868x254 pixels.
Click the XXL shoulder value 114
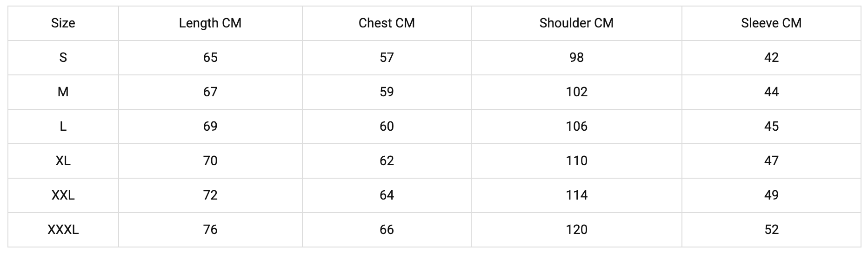point(576,195)
